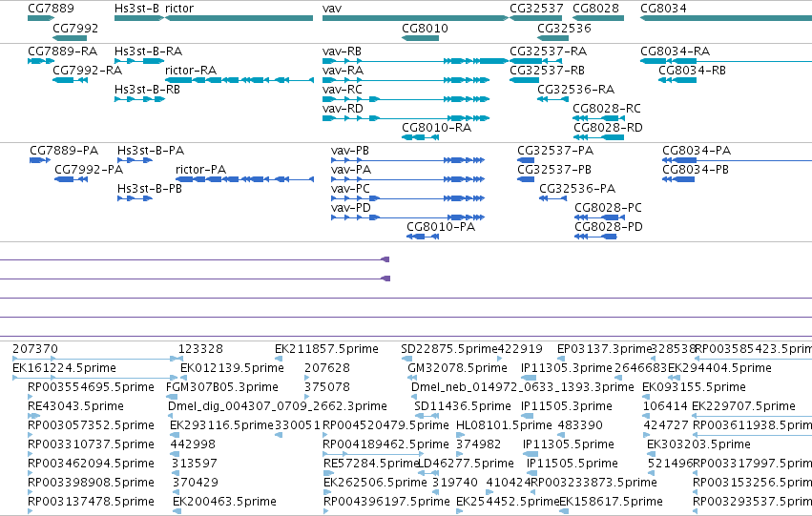Click feature RP004396197.5prime
Screen dimensions: 812x516
[x=386, y=501]
